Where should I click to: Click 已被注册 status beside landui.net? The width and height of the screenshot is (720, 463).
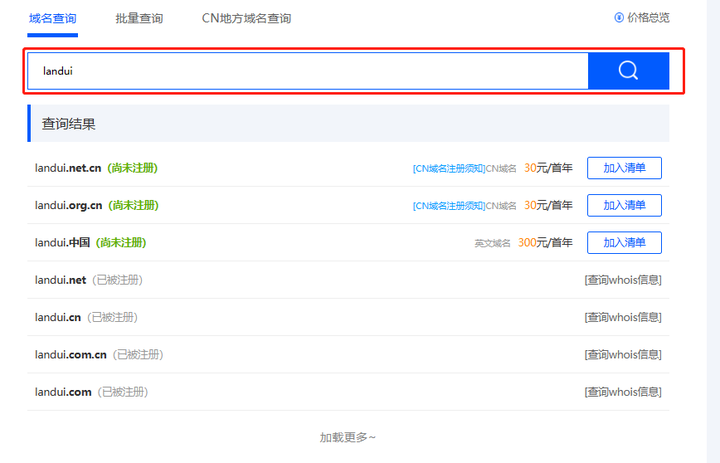tap(118, 280)
